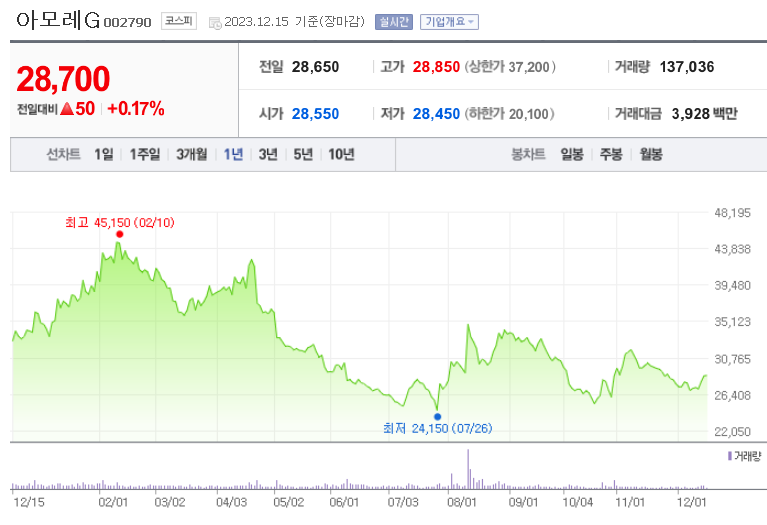Select the 3년 line chart period

coord(268,155)
